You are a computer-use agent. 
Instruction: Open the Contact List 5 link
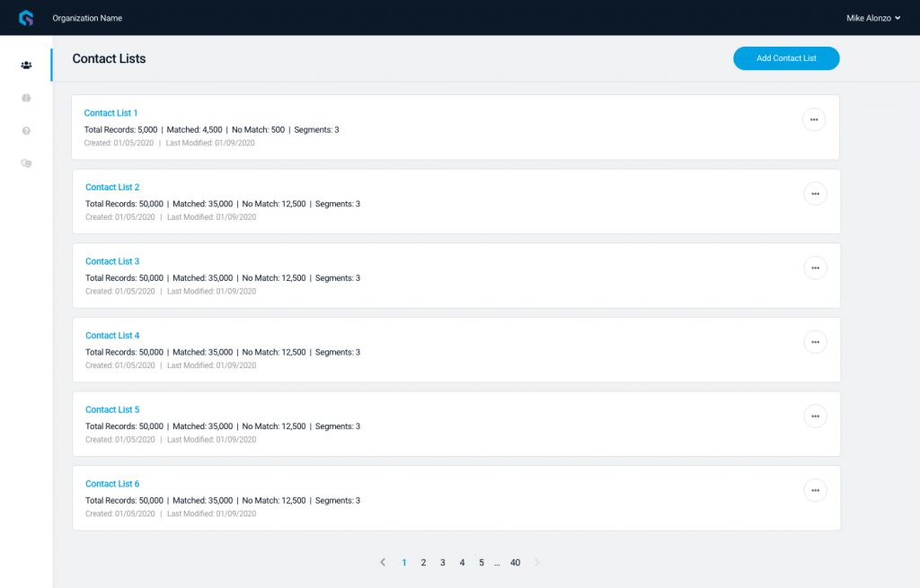pyautogui.click(x=112, y=409)
